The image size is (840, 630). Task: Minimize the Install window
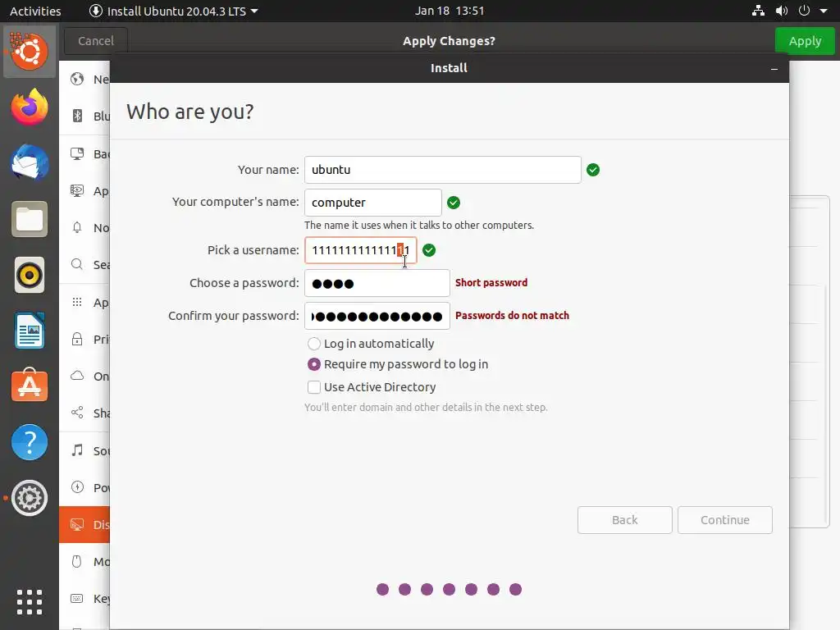tap(774, 69)
